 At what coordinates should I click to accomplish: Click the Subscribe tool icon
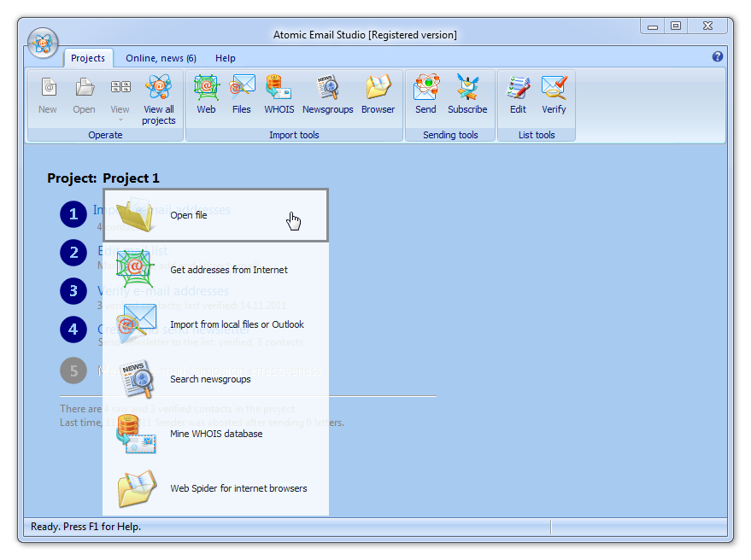click(467, 94)
